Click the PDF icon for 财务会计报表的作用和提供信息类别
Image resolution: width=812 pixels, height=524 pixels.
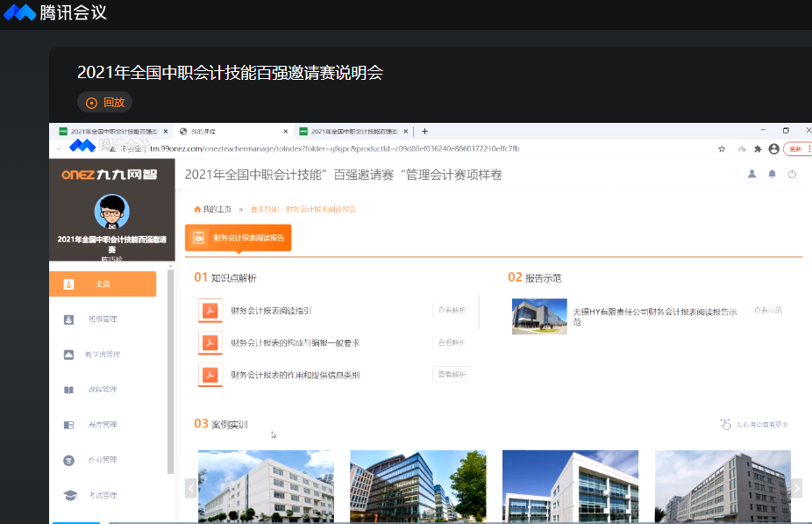[x=210, y=375]
